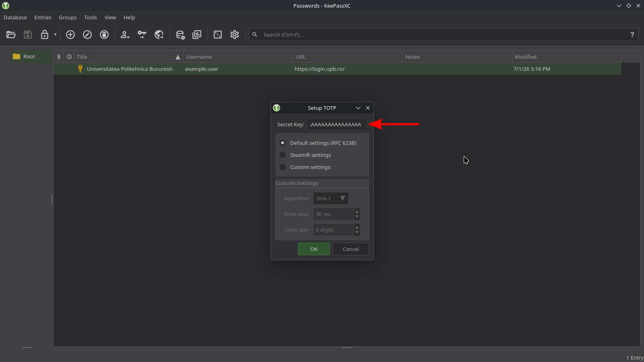Copy URL using globe icon

click(x=159, y=35)
